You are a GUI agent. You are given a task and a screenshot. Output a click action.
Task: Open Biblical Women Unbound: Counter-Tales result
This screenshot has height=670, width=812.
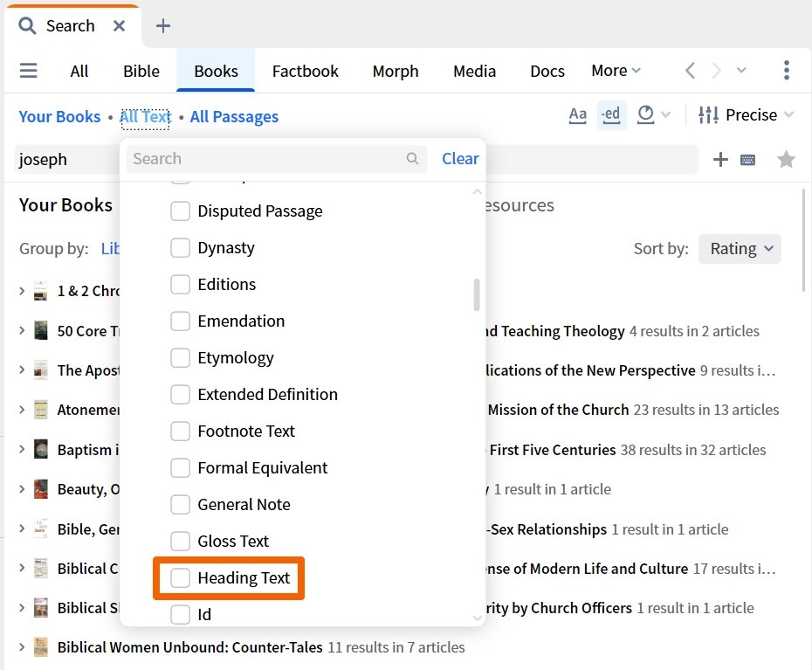(x=190, y=647)
